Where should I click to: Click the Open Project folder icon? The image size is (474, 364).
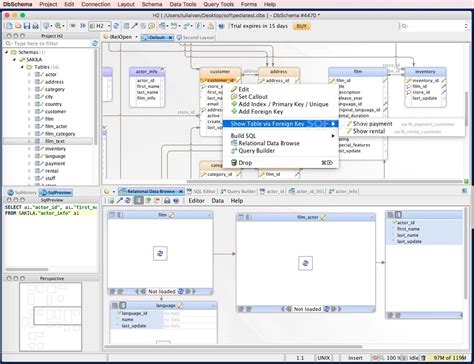18,26
